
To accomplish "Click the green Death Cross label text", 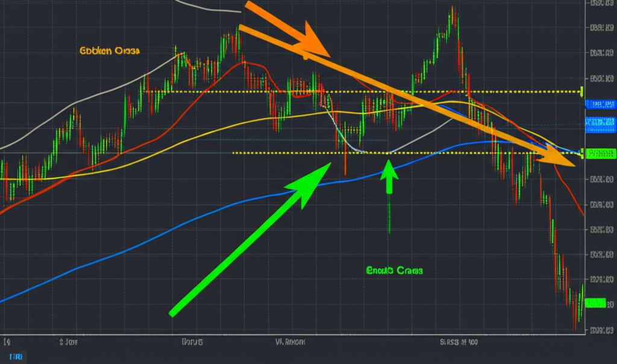I will [x=394, y=271].
